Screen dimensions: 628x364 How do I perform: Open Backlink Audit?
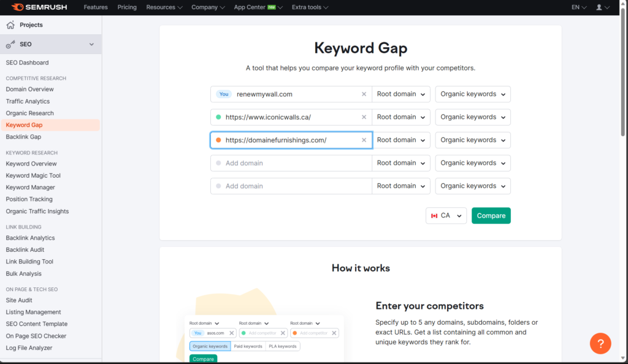click(25, 249)
